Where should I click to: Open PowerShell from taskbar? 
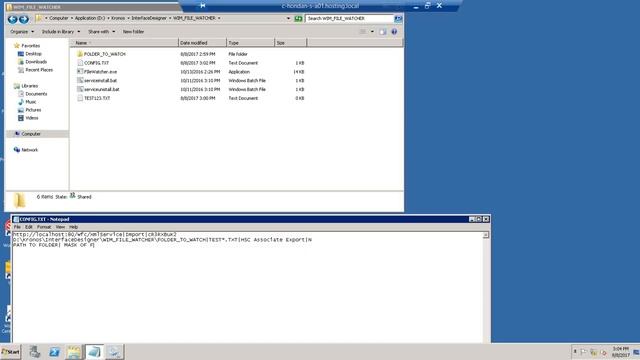click(x=54, y=351)
